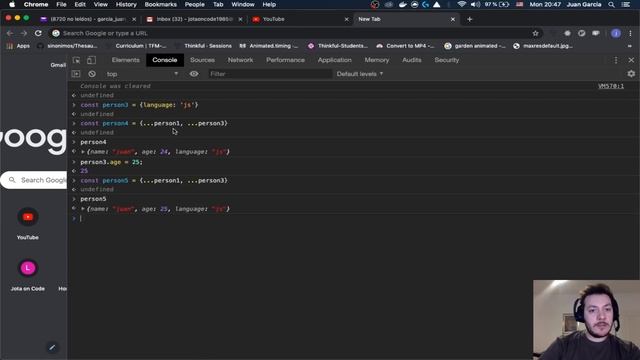The image size is (640, 360).
Task: Open the Bookmarks menu
Action: (160, 4)
